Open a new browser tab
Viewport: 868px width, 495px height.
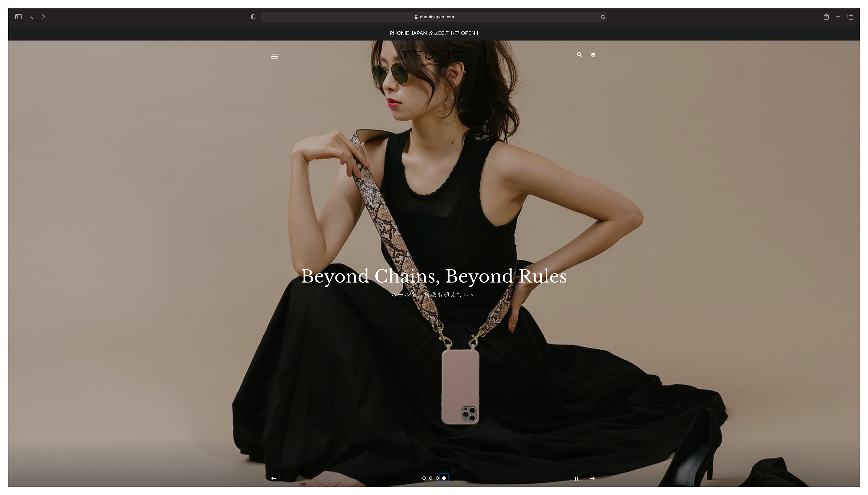838,17
